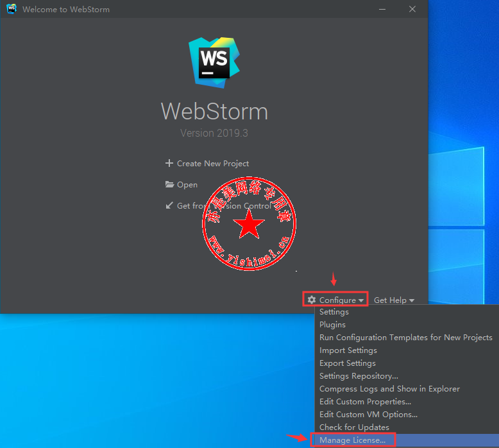Image resolution: width=499 pixels, height=448 pixels.
Task: Open Settings Repository... entry
Action: (407, 375)
